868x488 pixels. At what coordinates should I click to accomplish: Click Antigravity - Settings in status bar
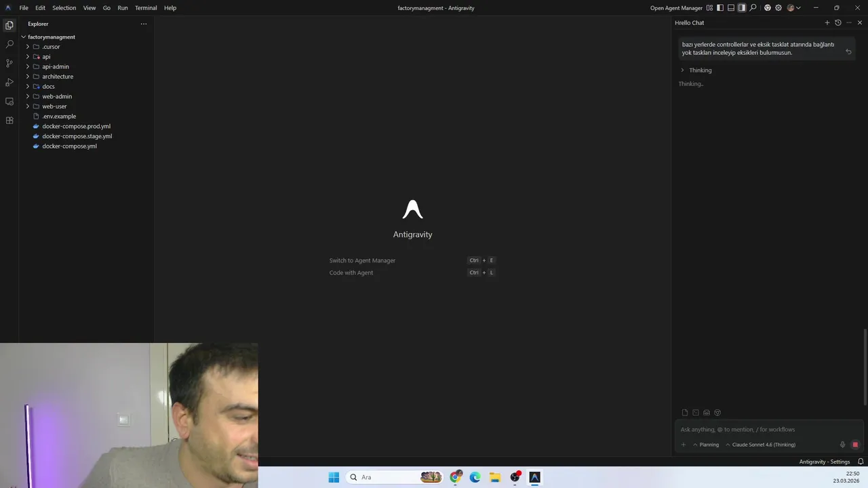[x=825, y=462]
